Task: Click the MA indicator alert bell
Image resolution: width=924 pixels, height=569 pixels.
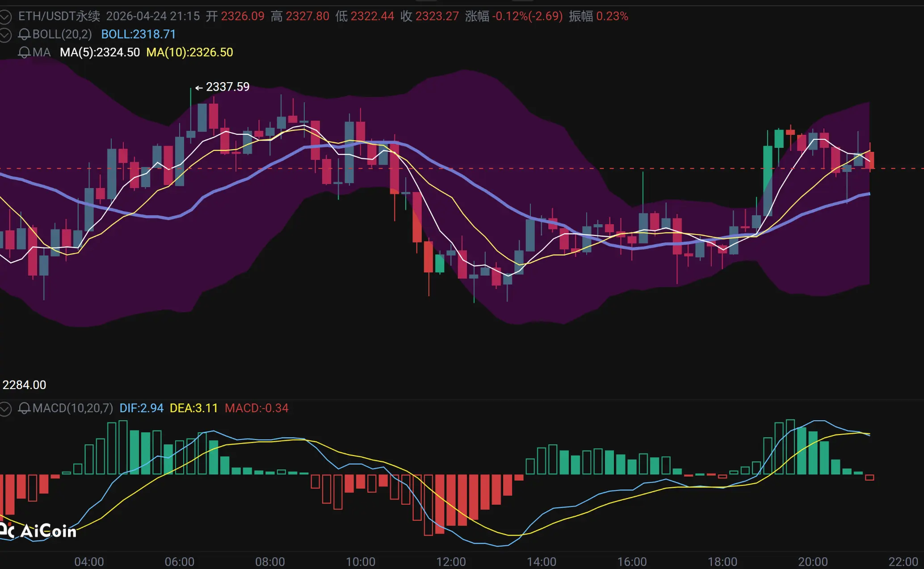Action: tap(24, 53)
